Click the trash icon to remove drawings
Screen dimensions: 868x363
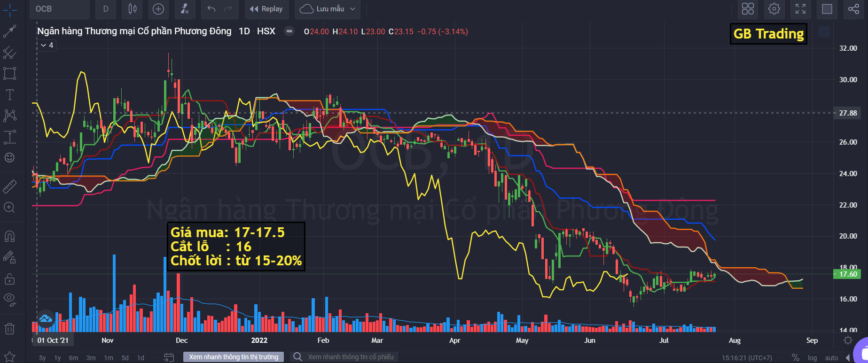coord(9,328)
